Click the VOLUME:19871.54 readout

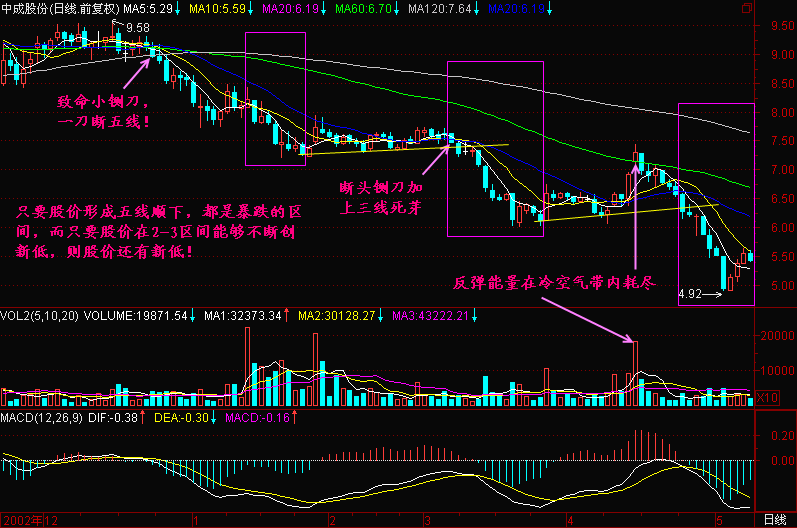click(x=136, y=316)
